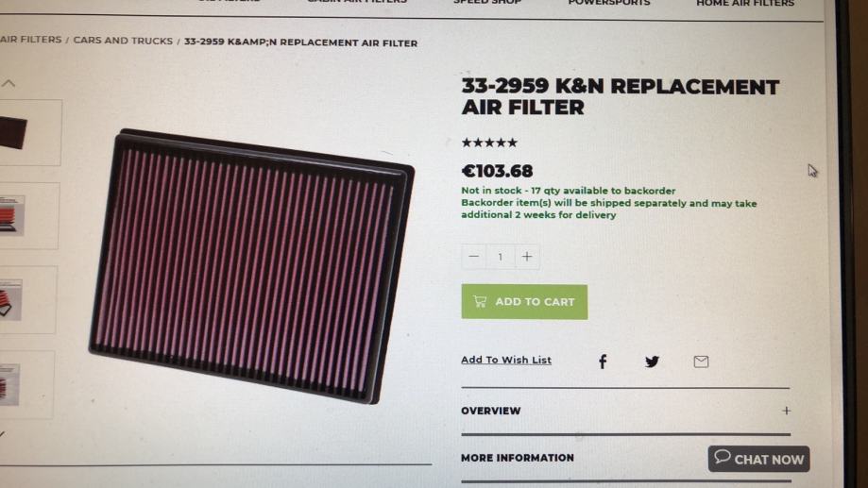
Task: Share product on Facebook icon
Action: [603, 362]
